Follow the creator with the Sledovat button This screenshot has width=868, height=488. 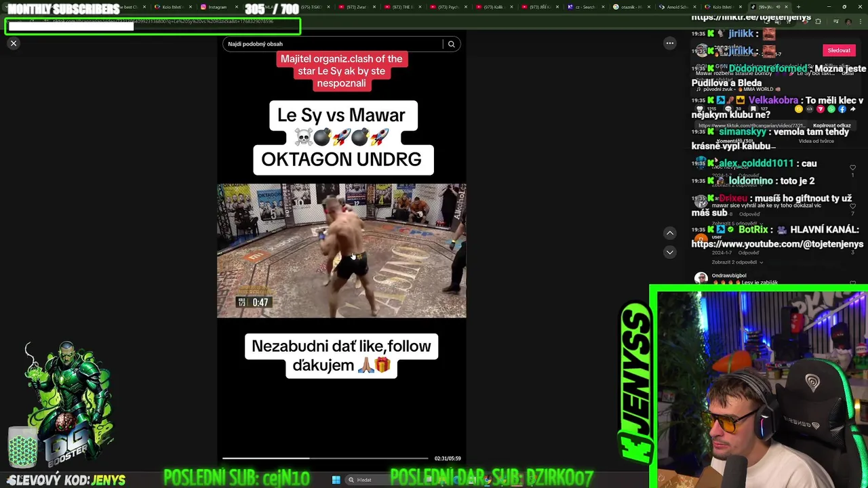(839, 50)
